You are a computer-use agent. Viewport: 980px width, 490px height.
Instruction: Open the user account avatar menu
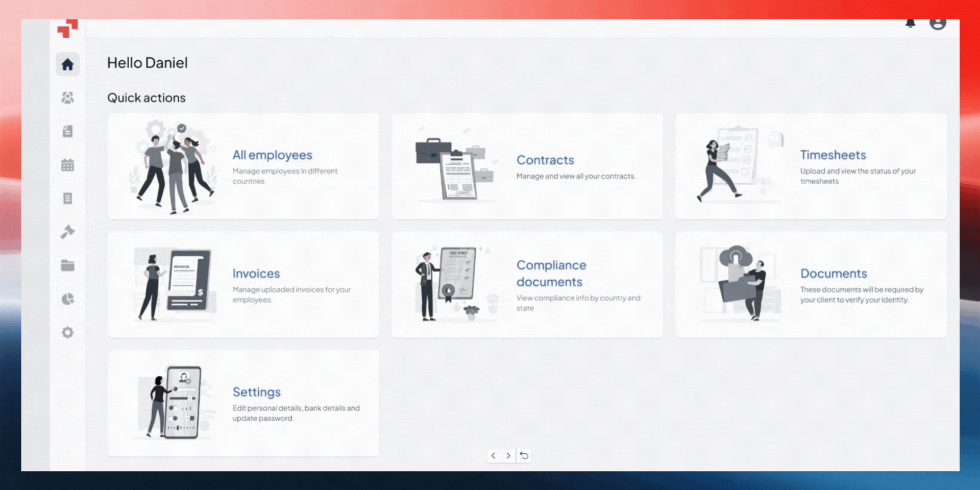[938, 22]
